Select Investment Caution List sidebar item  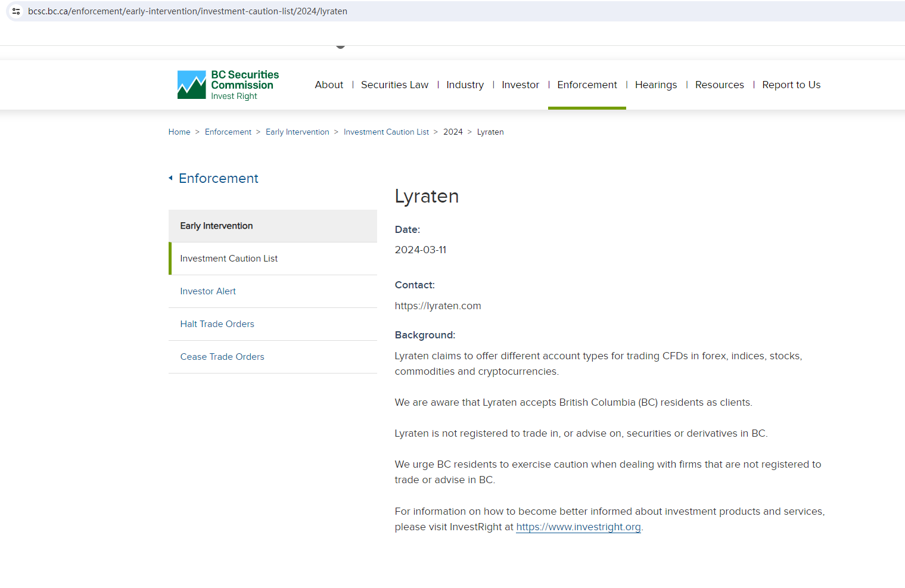273,259
